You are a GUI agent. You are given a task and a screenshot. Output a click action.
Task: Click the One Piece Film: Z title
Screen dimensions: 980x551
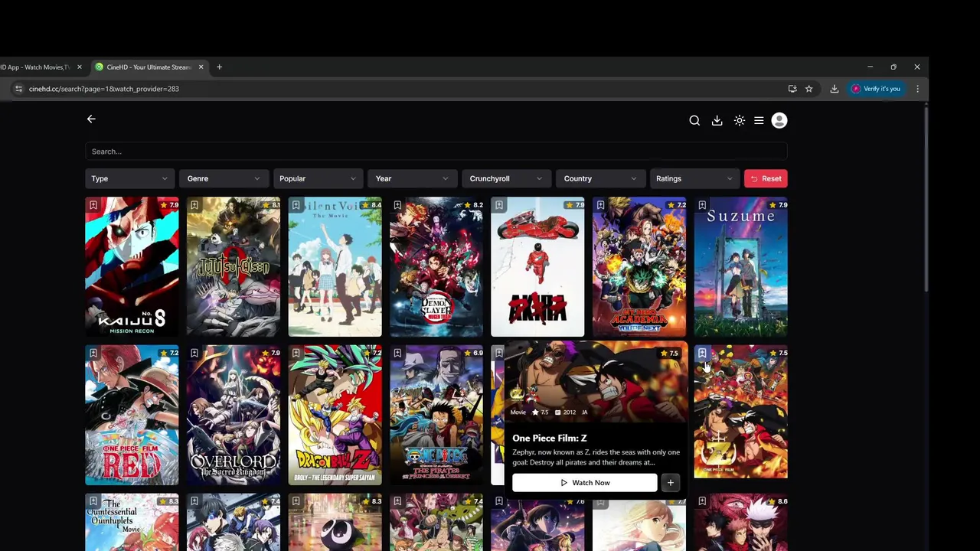[550, 439]
